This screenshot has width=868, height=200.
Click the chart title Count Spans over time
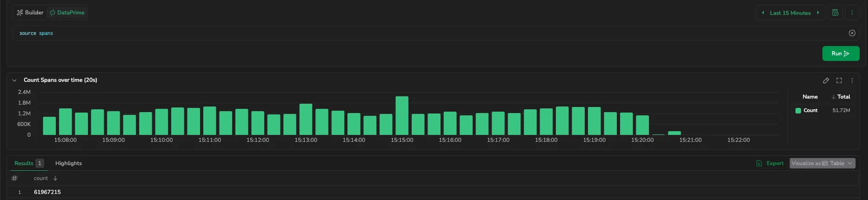60,80
